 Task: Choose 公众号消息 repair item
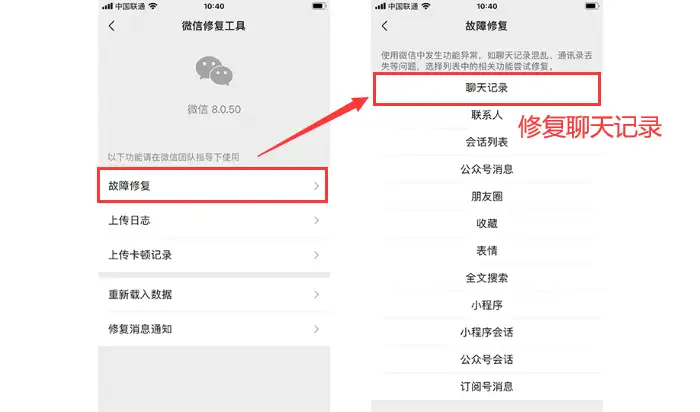click(487, 169)
